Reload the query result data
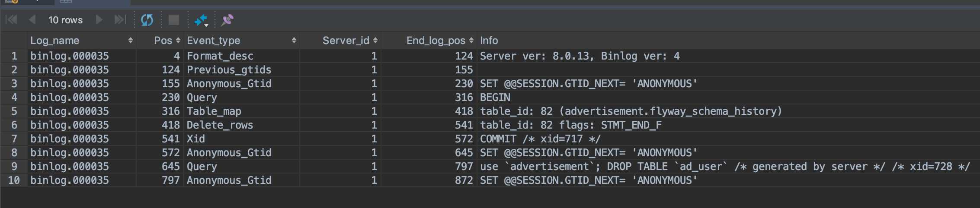This screenshot has width=980, height=208. [147, 20]
